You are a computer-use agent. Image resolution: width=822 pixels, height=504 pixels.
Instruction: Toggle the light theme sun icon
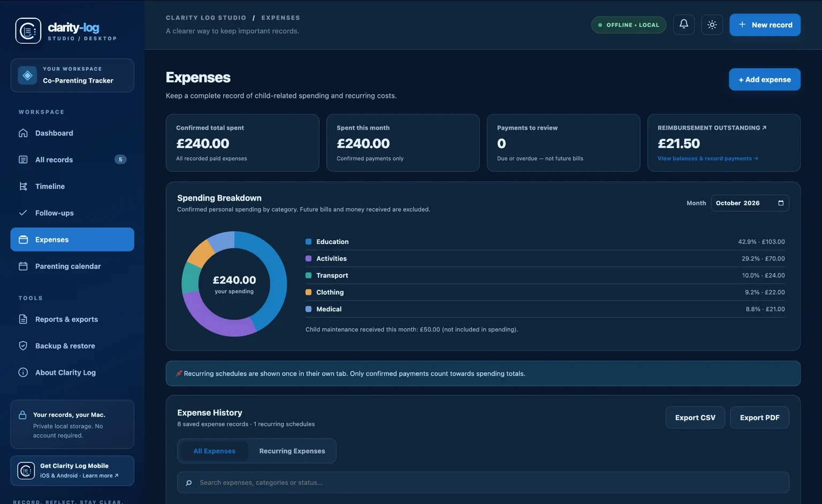pos(712,25)
